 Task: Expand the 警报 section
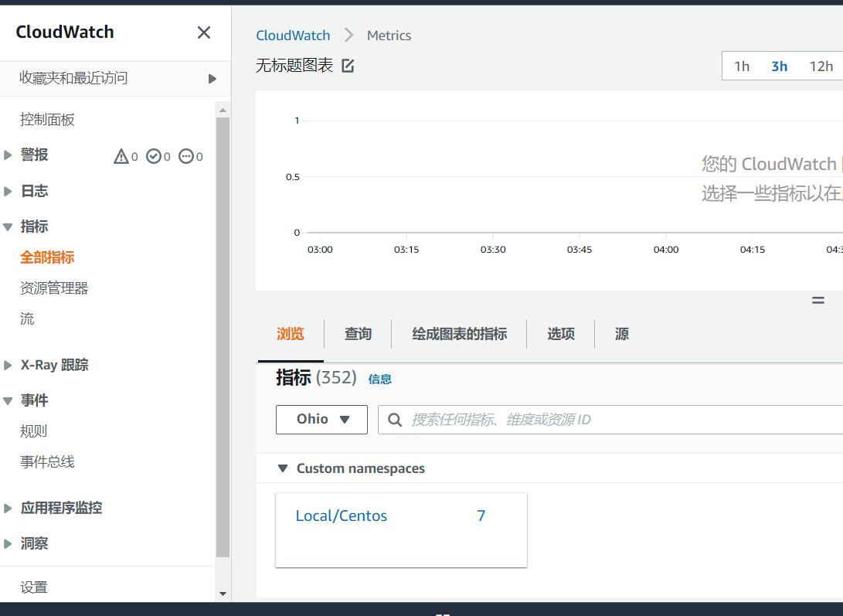(x=8, y=155)
